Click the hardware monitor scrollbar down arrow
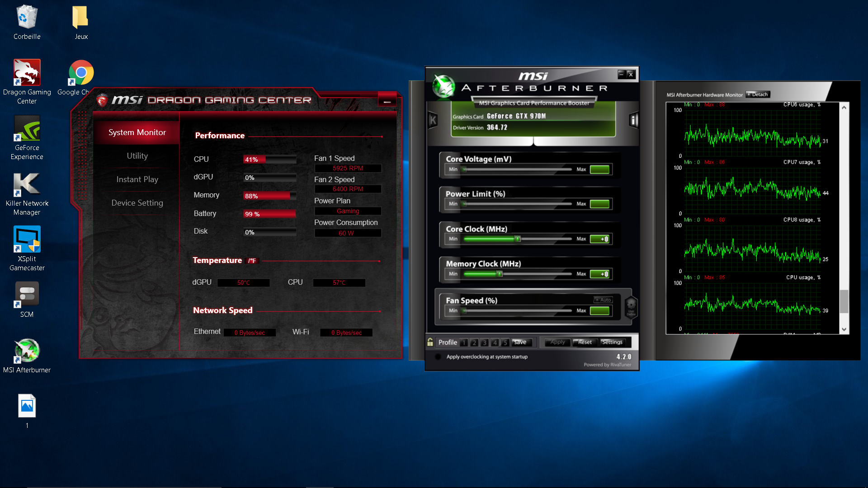The image size is (868, 488). pyautogui.click(x=844, y=329)
